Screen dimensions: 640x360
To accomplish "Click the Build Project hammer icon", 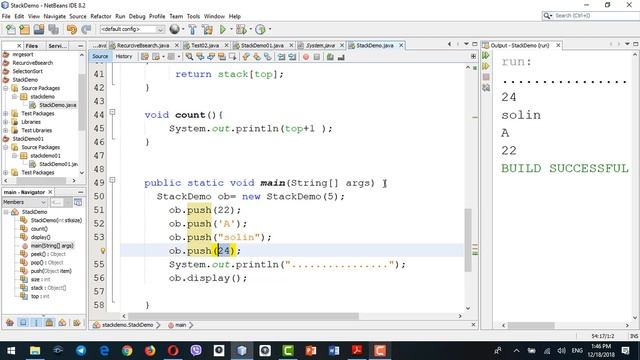I will (192, 29).
